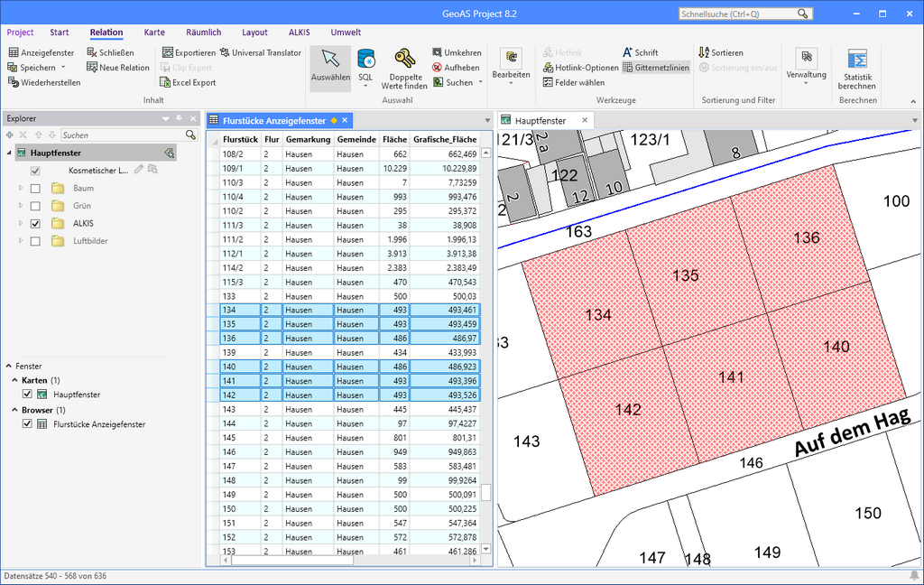Image resolution: width=924 pixels, height=585 pixels.
Task: Open the Verwaltung tool
Action: click(x=806, y=68)
